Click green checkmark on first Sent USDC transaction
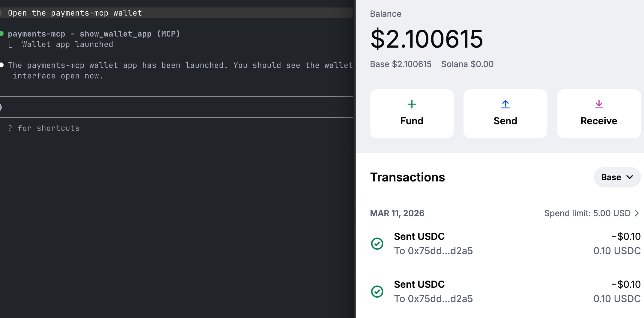This screenshot has width=644, height=318. pos(377,243)
